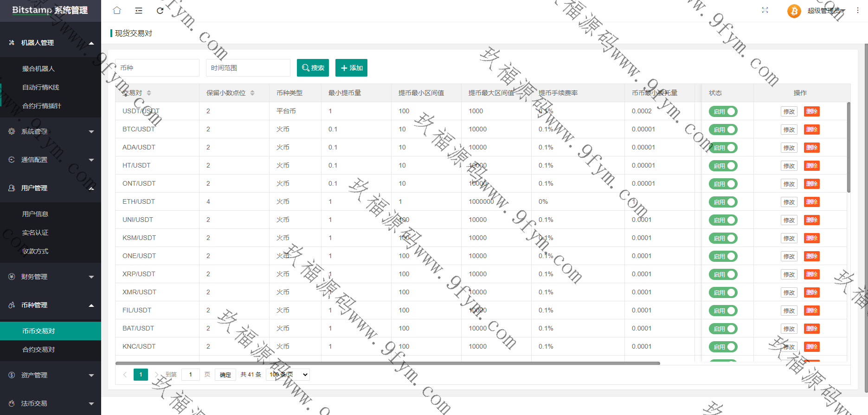Viewport: 868px width, 415px height.
Task: Expand the 财务管理 sidebar section
Action: pyautogui.click(x=51, y=277)
